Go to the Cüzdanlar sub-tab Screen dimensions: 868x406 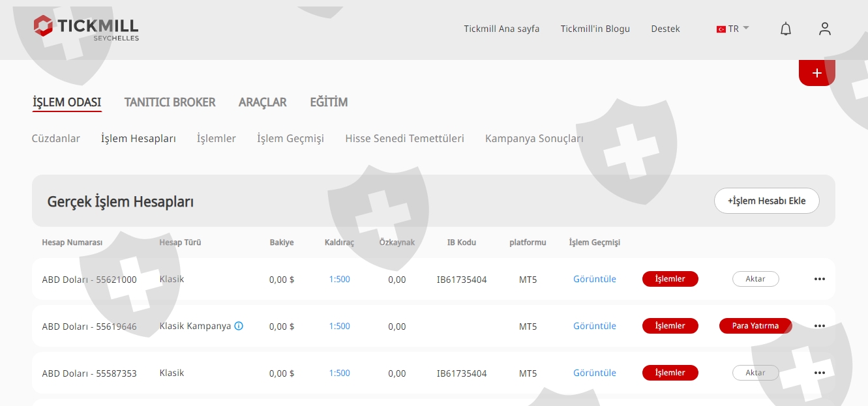tap(56, 138)
